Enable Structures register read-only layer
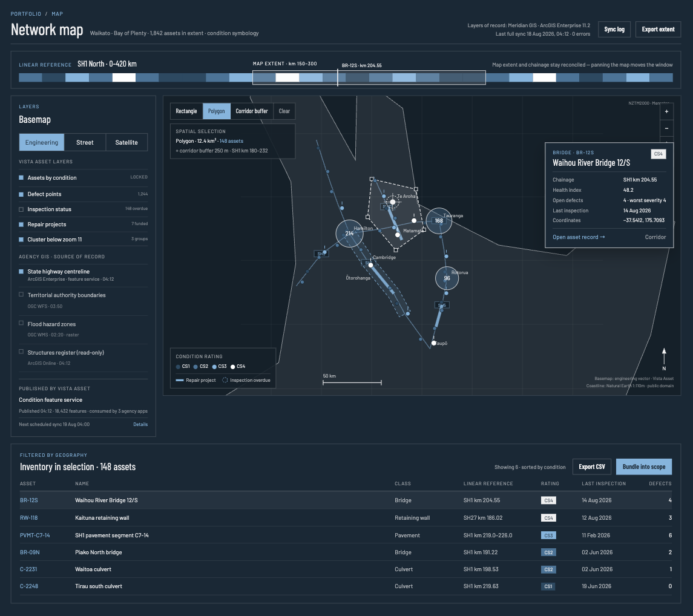Image resolution: width=693 pixels, height=616 pixels. point(21,352)
